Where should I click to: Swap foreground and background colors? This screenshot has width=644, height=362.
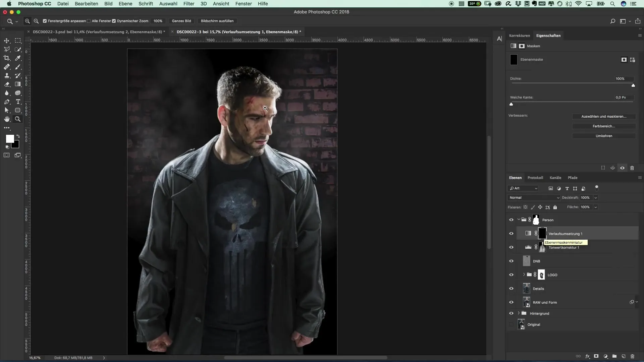[18, 136]
